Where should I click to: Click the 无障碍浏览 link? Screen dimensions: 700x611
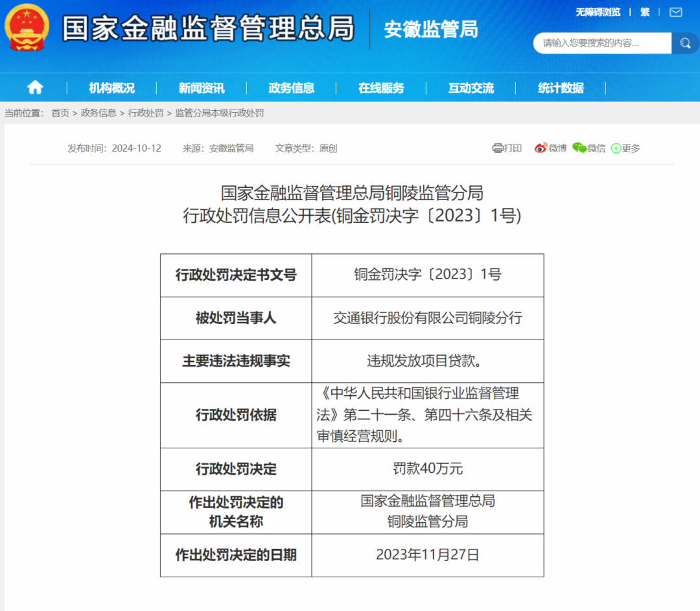[x=598, y=12]
